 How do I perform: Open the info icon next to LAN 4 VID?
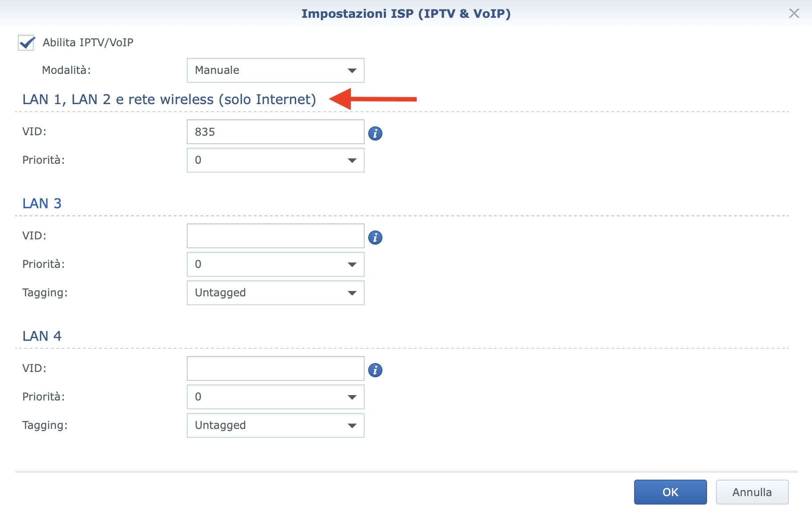[375, 370]
